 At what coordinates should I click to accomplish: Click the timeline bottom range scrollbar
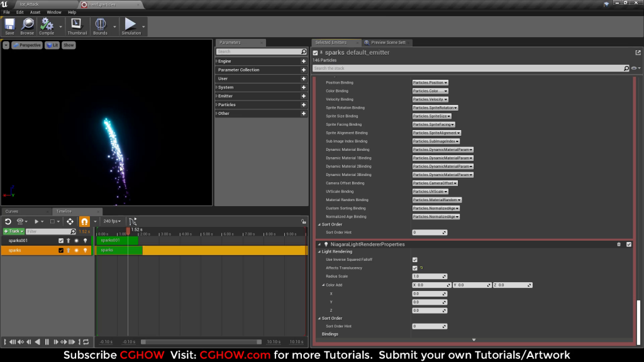pyautogui.click(x=201, y=341)
